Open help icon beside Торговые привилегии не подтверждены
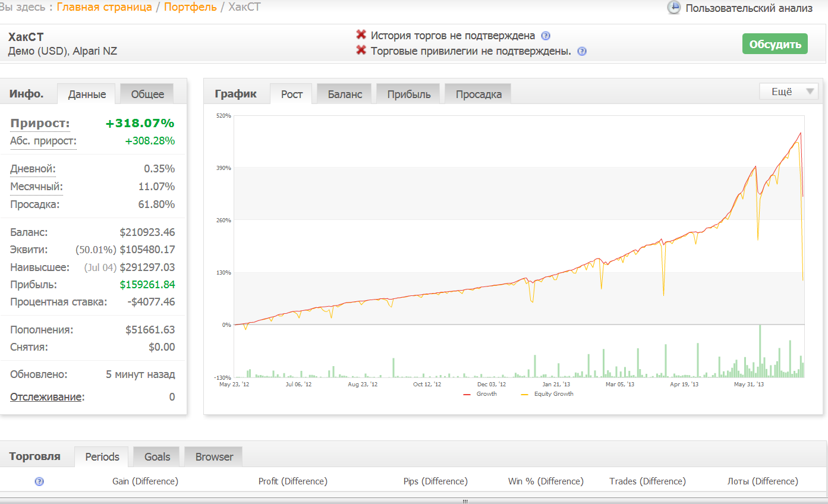Image resolution: width=828 pixels, height=504 pixels. [582, 51]
